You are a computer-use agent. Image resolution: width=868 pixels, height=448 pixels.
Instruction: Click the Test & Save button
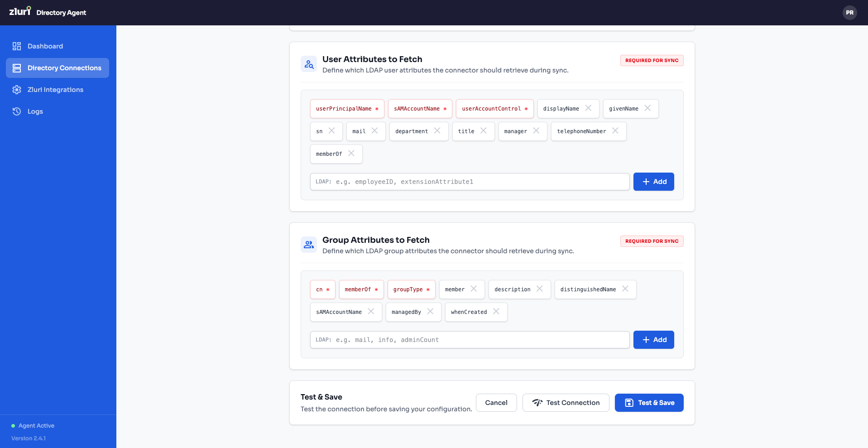pos(649,402)
